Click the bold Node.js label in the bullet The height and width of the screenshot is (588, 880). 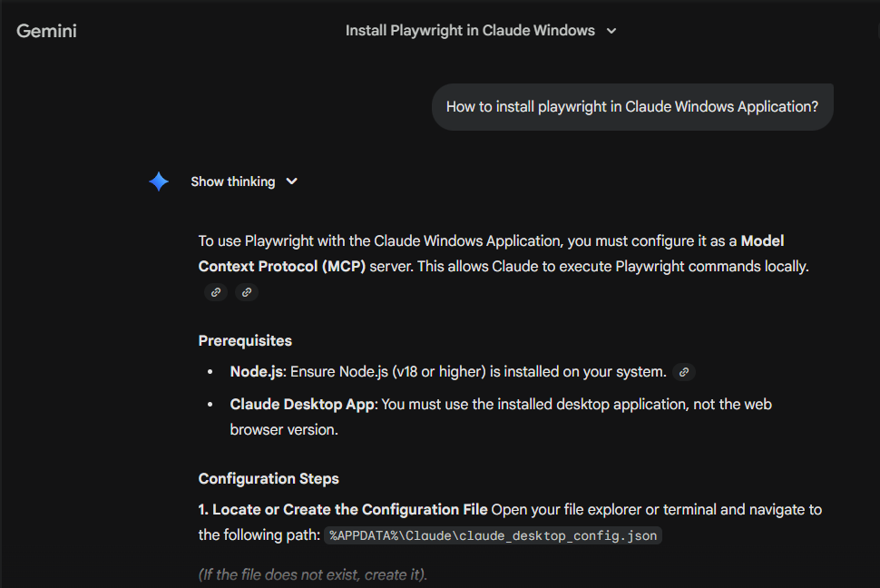pos(255,371)
